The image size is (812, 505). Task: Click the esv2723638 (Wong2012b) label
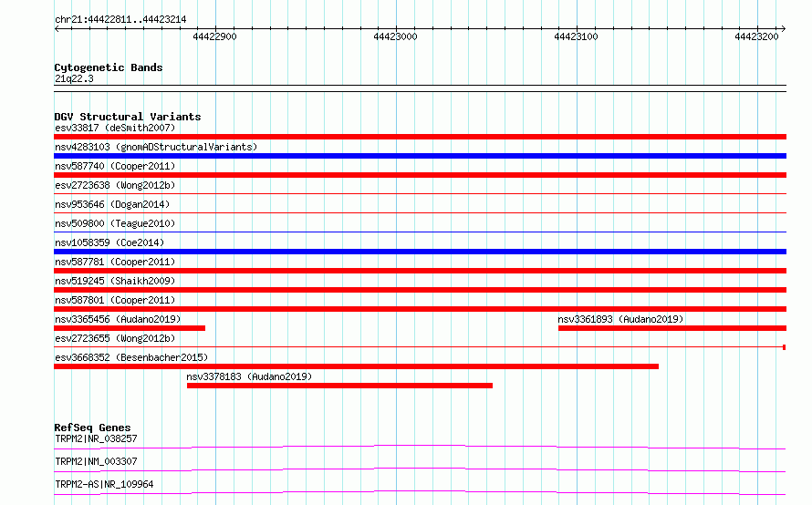(115, 185)
